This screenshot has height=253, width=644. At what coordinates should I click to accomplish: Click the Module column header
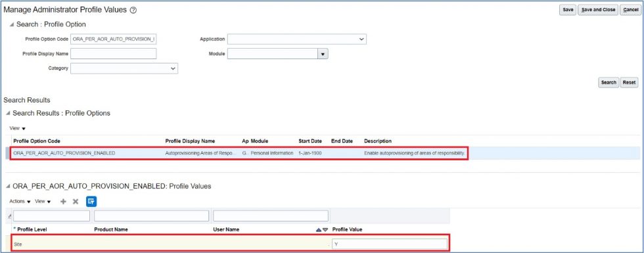(x=259, y=141)
